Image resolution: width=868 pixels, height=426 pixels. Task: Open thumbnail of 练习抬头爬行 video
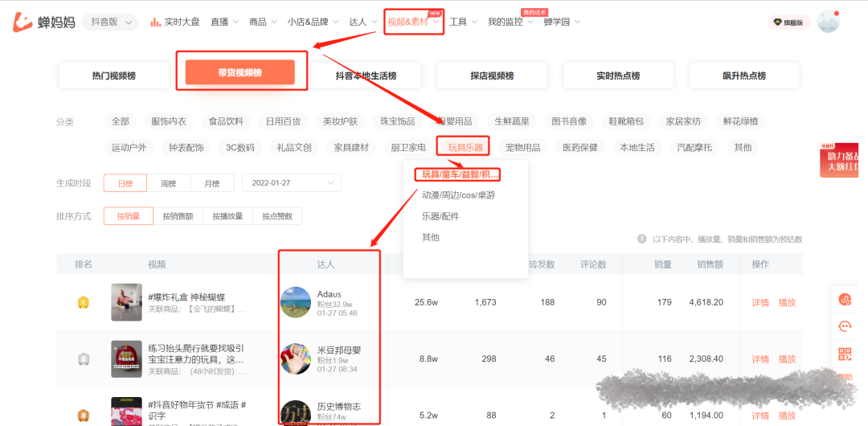click(127, 359)
